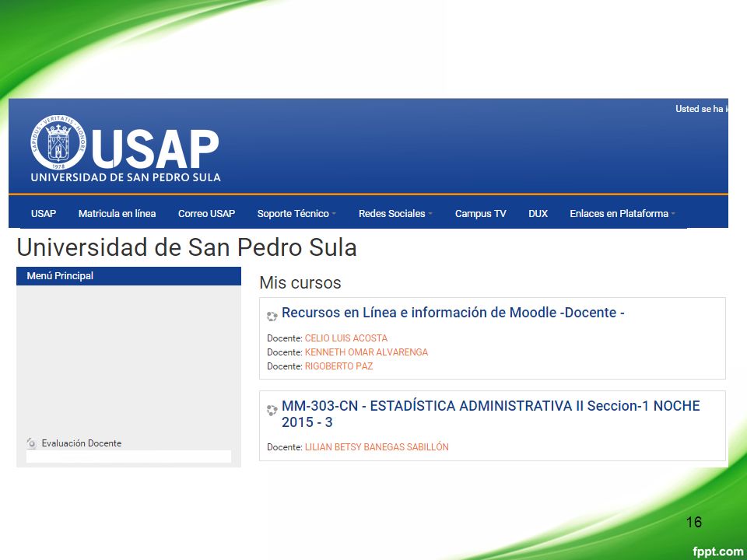This screenshot has width=747, height=560.
Task: Open Campus TV in navigation bar
Action: [480, 214]
